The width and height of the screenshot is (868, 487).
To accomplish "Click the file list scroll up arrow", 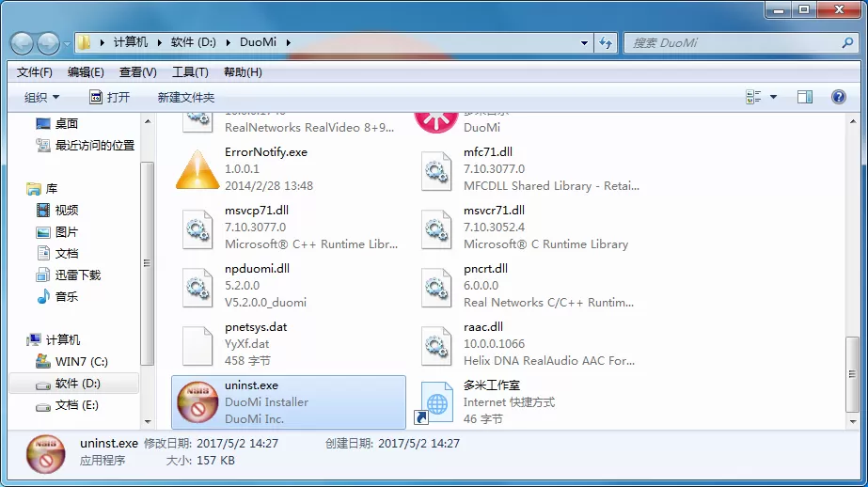I will [853, 121].
